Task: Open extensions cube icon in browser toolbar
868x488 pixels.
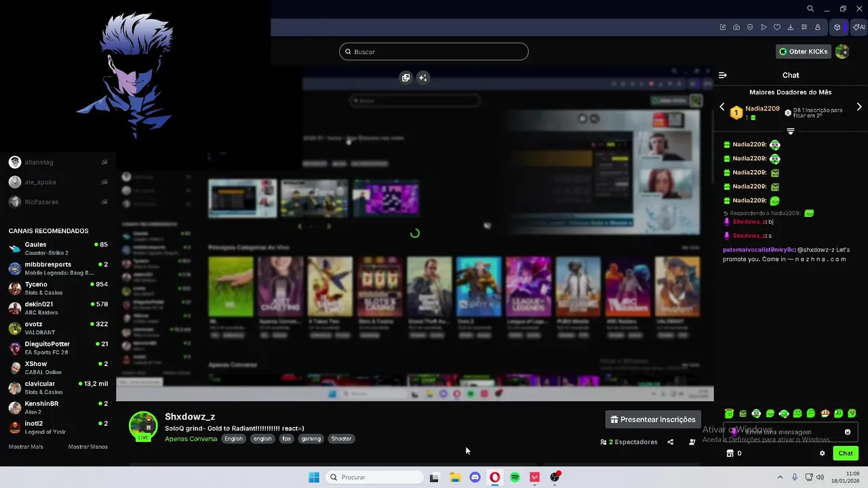Action: click(837, 27)
